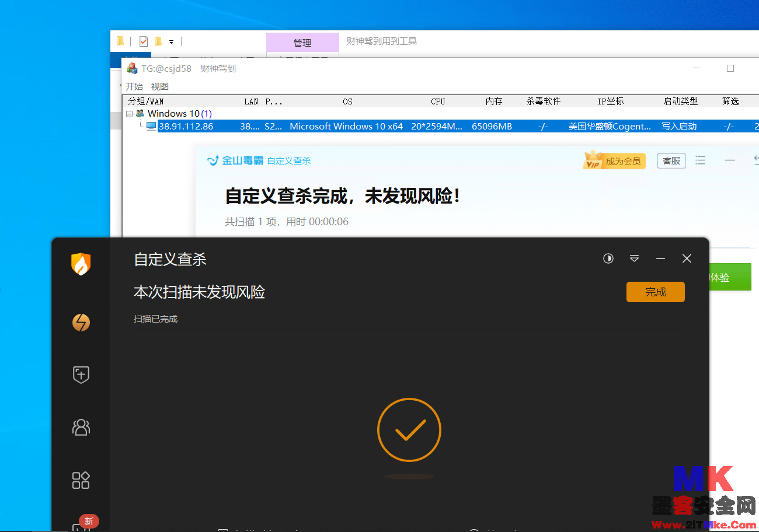The width and height of the screenshot is (759, 532).
Task: Open the 视图 menu in remote tool window
Action: click(x=160, y=86)
